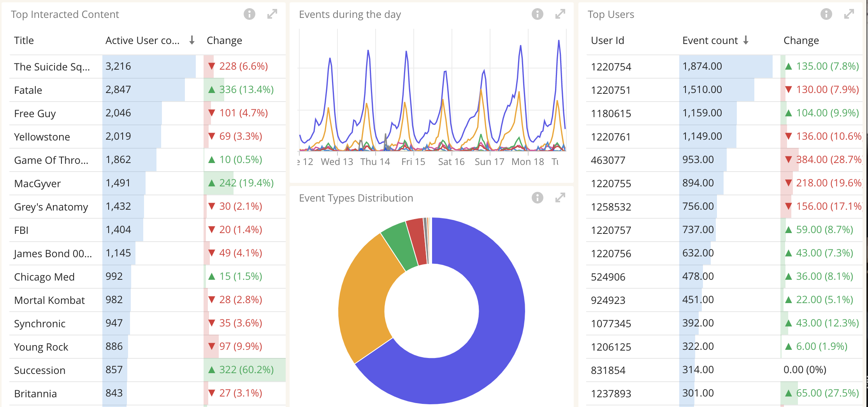
Task: Select the Yellowstone row title
Action: point(42,137)
